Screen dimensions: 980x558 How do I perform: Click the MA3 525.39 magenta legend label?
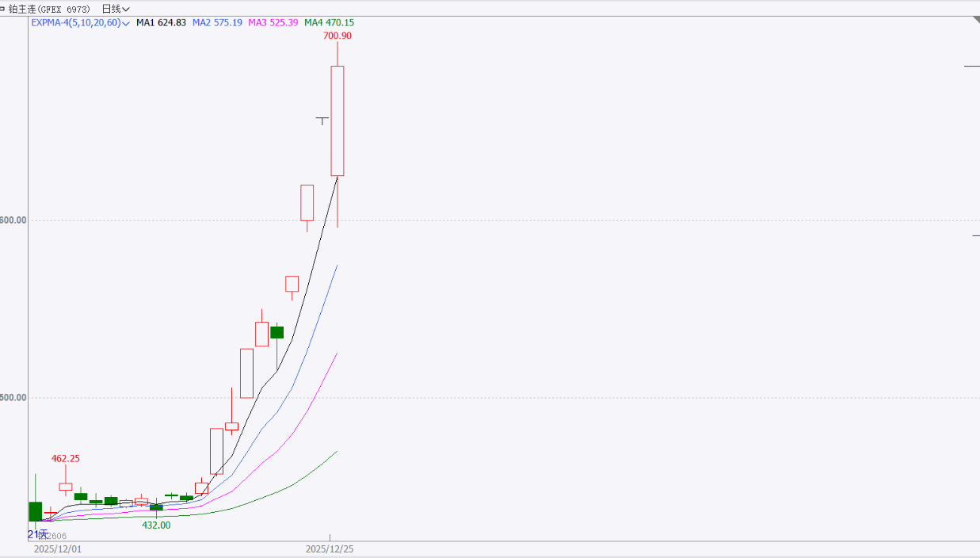273,23
